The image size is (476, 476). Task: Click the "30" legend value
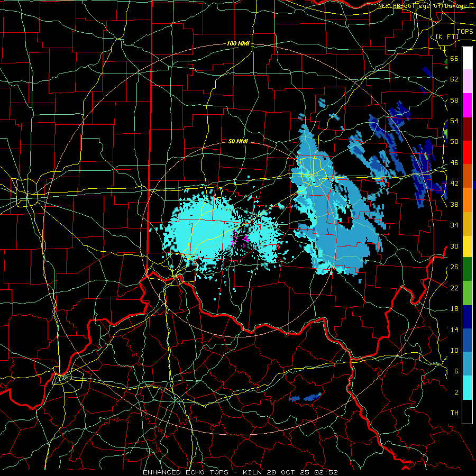point(454,246)
